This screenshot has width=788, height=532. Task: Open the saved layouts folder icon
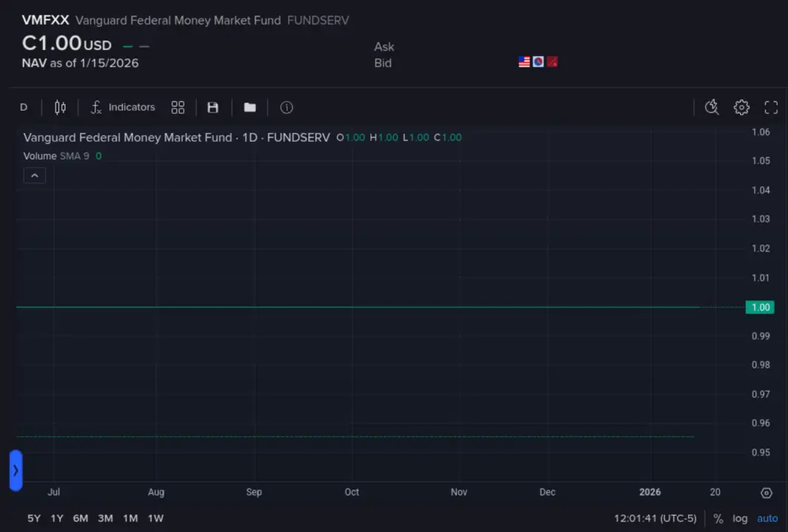[249, 107]
